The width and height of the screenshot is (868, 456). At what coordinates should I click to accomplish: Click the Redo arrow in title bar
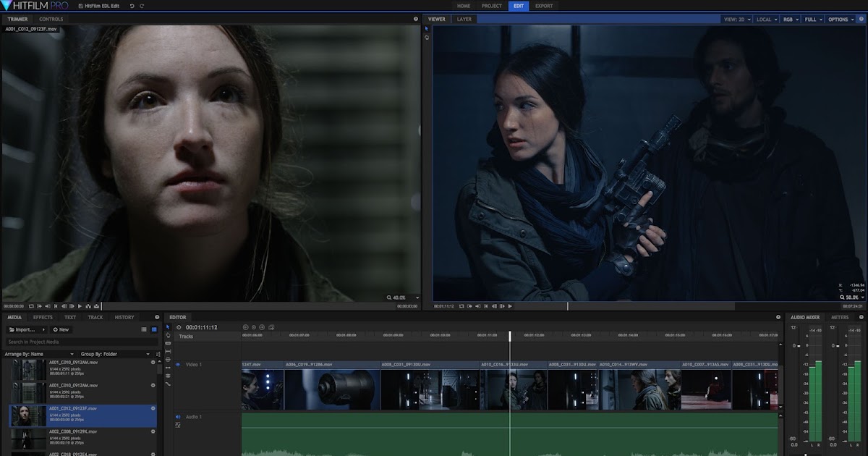point(141,6)
